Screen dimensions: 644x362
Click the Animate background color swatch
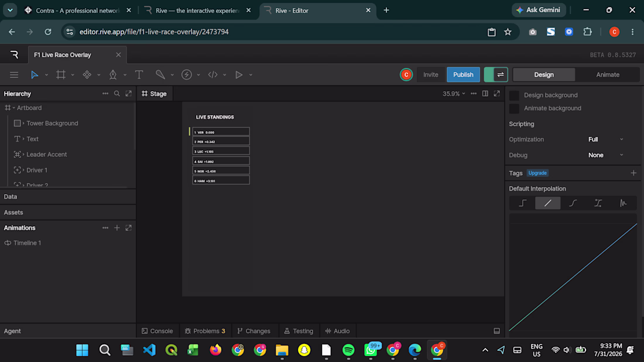514,108
